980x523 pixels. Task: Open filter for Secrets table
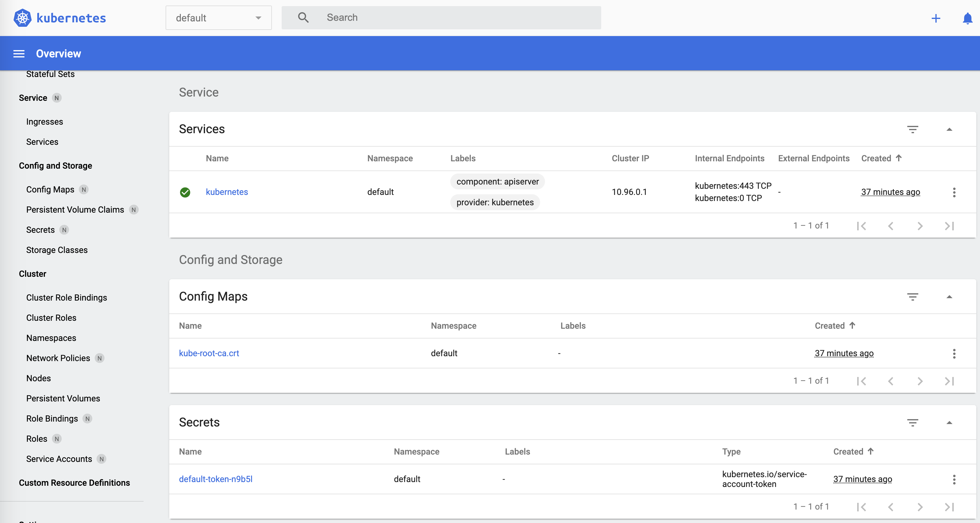coord(913,422)
